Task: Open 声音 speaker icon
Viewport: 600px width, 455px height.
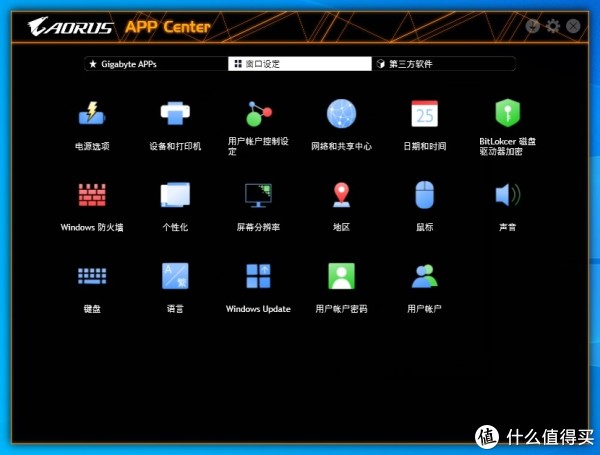Action: pyautogui.click(x=507, y=195)
